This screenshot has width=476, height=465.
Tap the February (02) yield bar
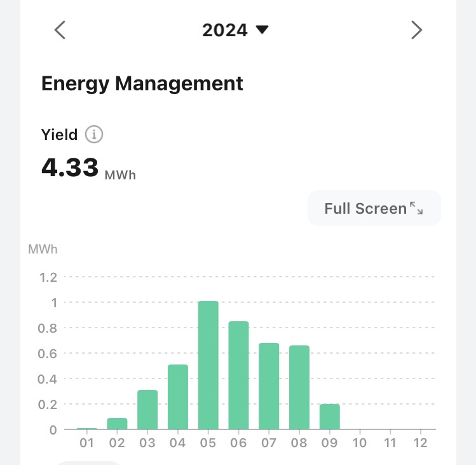click(117, 424)
